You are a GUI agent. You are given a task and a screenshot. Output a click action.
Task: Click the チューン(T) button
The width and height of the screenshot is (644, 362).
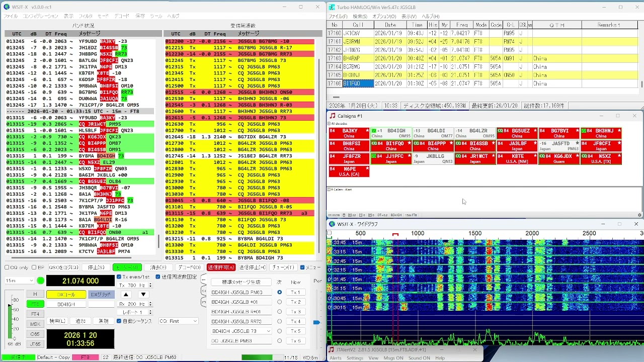pyautogui.click(x=284, y=267)
